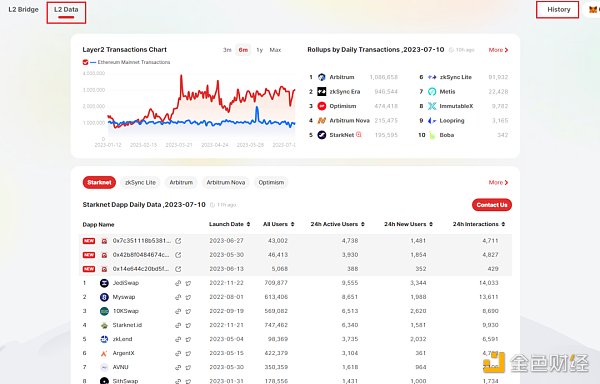Click the Contact Us button
600x384 pixels.
(492, 205)
